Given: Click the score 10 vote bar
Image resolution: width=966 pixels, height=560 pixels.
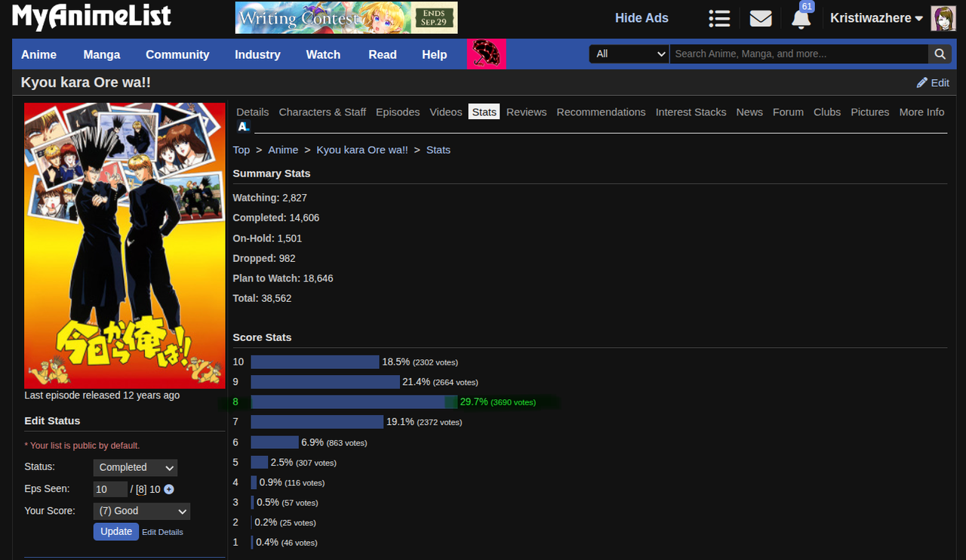Looking at the screenshot, I should 315,362.
